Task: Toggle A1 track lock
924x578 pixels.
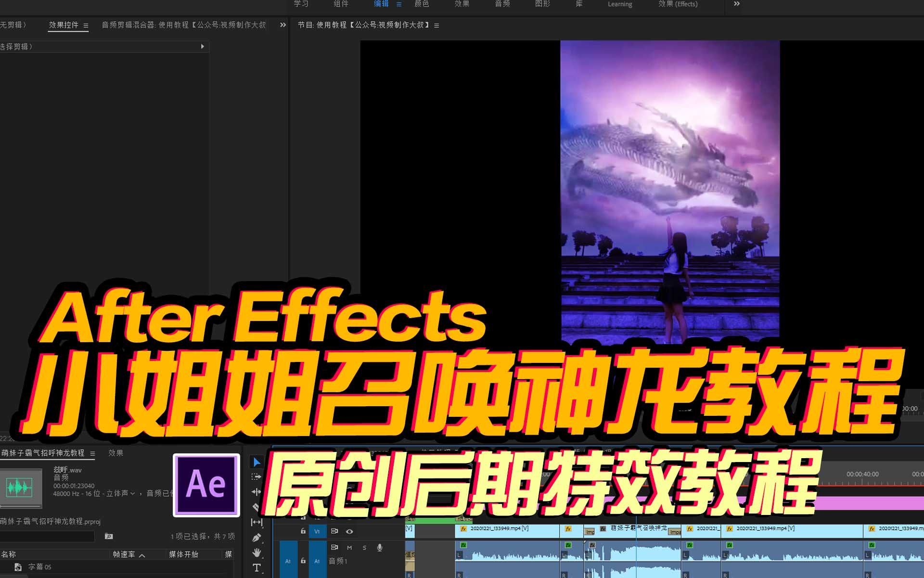Action: (x=303, y=561)
